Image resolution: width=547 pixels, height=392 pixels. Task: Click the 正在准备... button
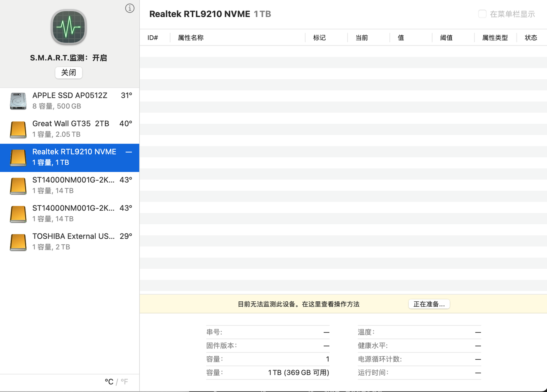pos(429,304)
